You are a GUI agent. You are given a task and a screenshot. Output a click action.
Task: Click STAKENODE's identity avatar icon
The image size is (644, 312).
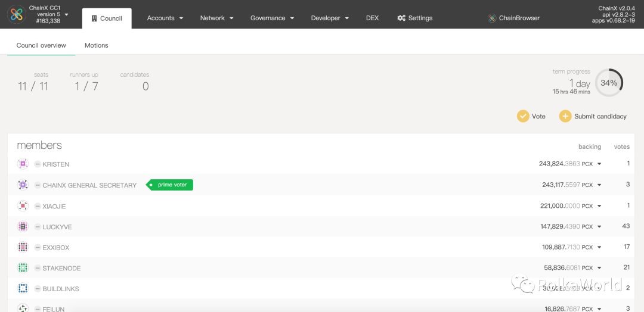coord(23,268)
